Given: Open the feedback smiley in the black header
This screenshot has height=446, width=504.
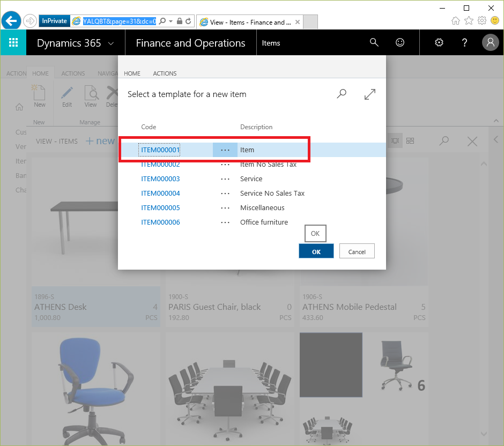Looking at the screenshot, I should [x=400, y=42].
